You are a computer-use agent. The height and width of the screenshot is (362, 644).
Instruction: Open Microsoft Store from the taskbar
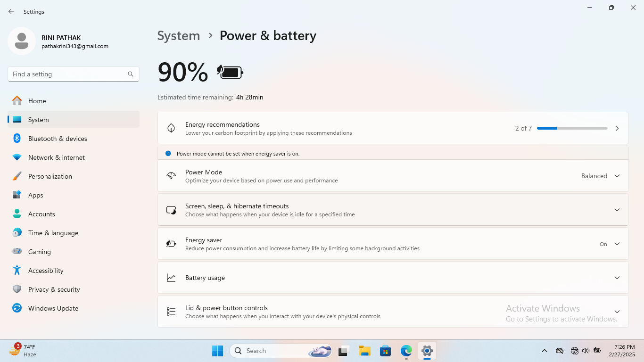tap(386, 351)
